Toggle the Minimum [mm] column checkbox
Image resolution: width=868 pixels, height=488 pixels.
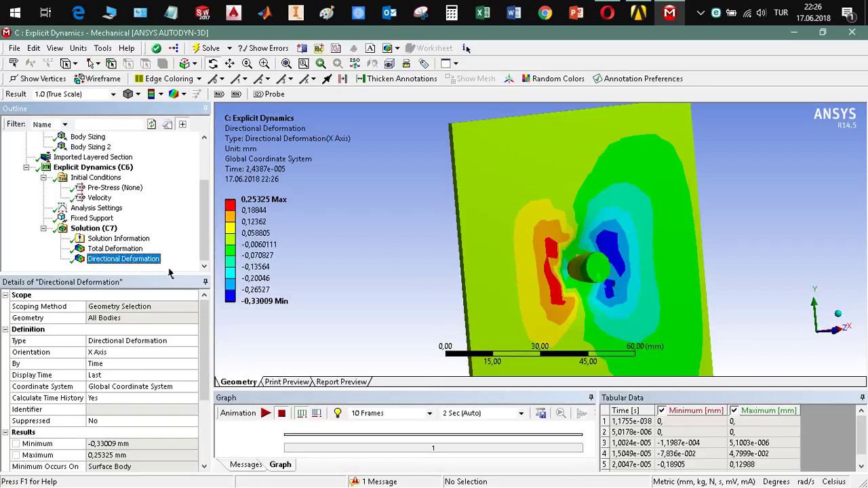(x=661, y=411)
